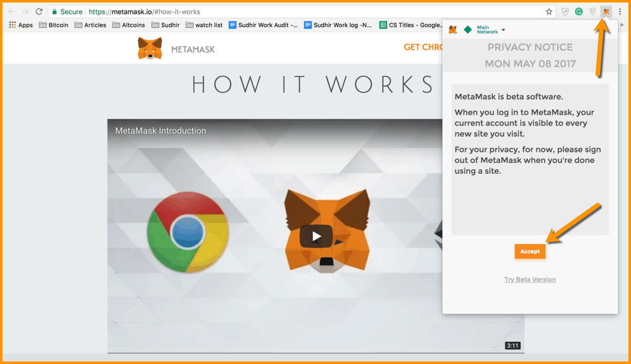Open the Bitcoin bookmarks folder
The width and height of the screenshot is (631, 364).
(x=54, y=25)
